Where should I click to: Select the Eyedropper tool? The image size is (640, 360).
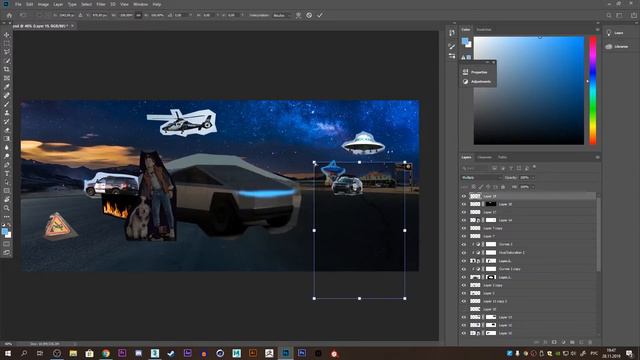point(7,87)
